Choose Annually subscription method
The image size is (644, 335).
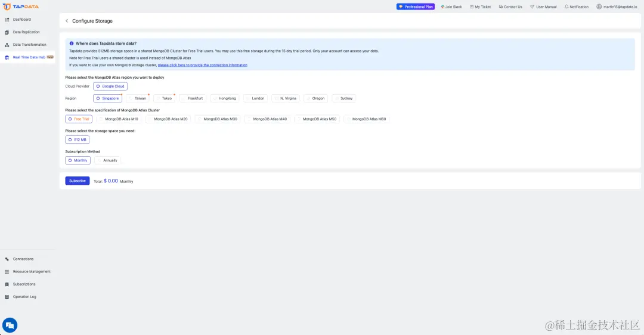107,160
